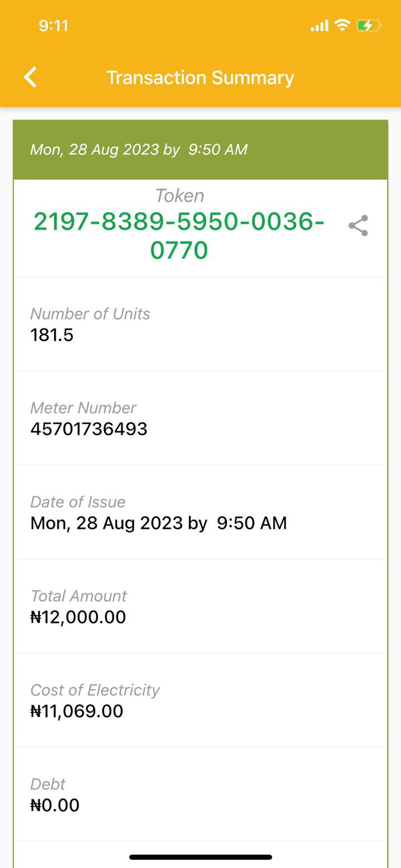Select meter number 45701736493
Screen dimensions: 401x868
click(89, 429)
